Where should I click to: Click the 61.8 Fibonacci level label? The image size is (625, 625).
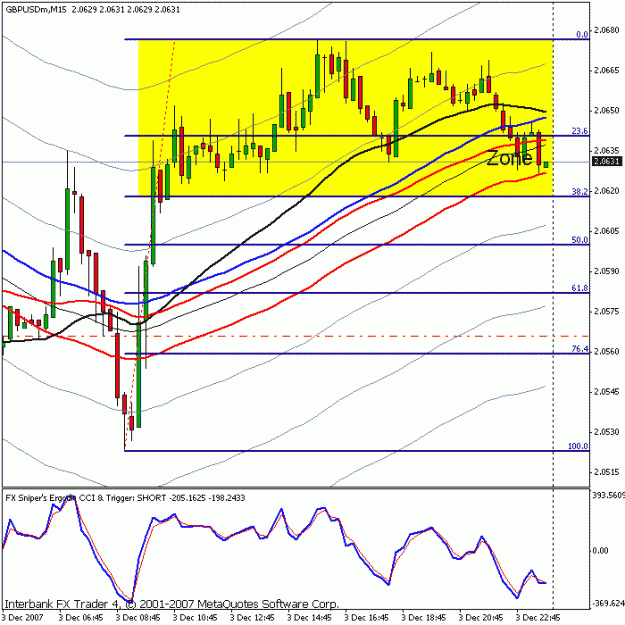coord(580,288)
